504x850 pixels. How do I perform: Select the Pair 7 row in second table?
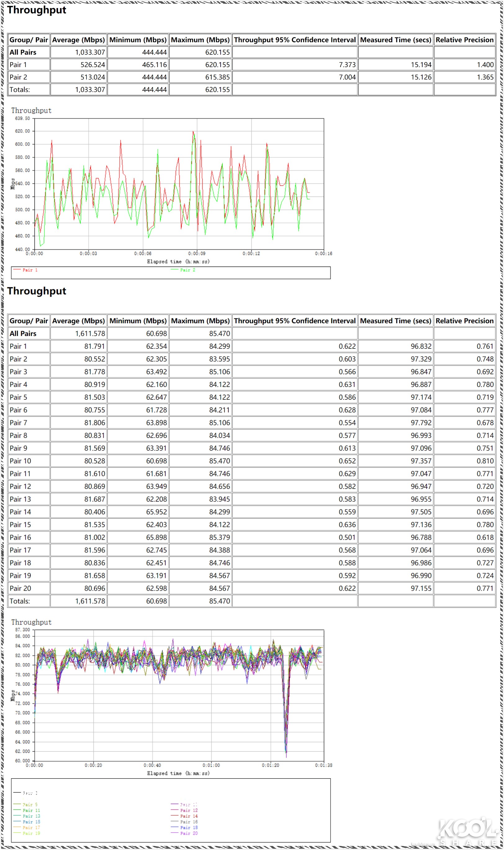pyautogui.click(x=252, y=423)
